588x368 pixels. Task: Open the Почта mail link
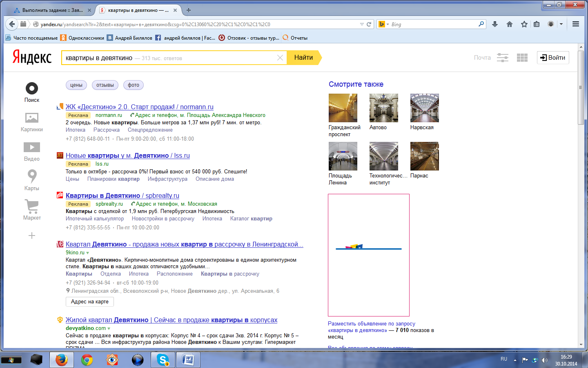[482, 58]
